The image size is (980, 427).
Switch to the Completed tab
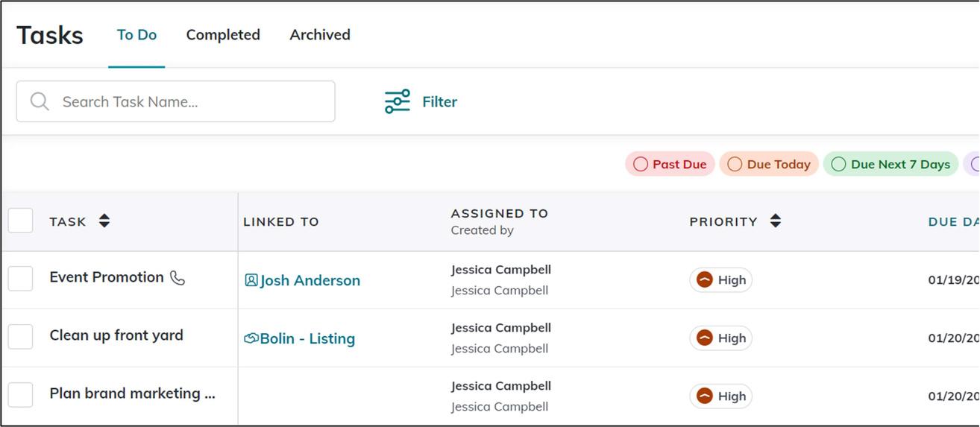tap(223, 35)
